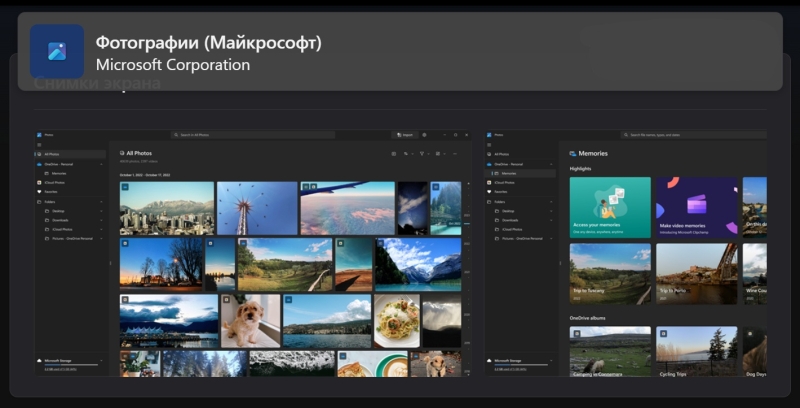This screenshot has width=800, height=408.
Task: Expand the Desktop folder chevron in left screenshot
Action: (101, 211)
